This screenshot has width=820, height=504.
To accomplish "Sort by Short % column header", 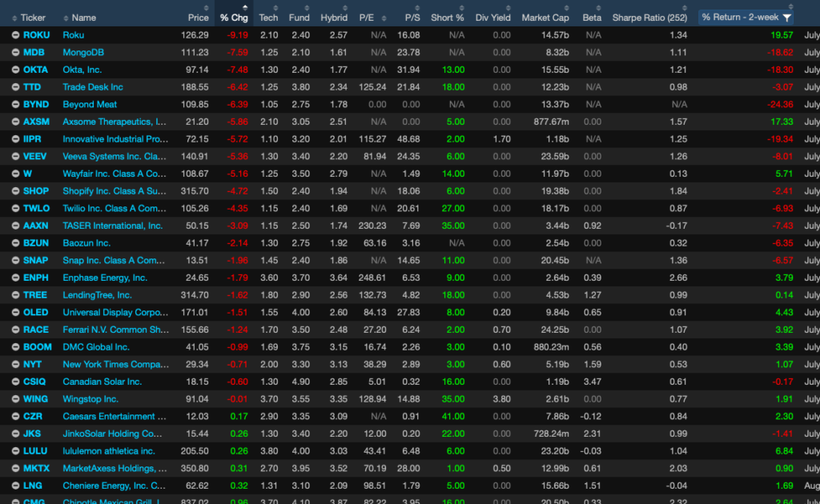I will coord(447,18).
